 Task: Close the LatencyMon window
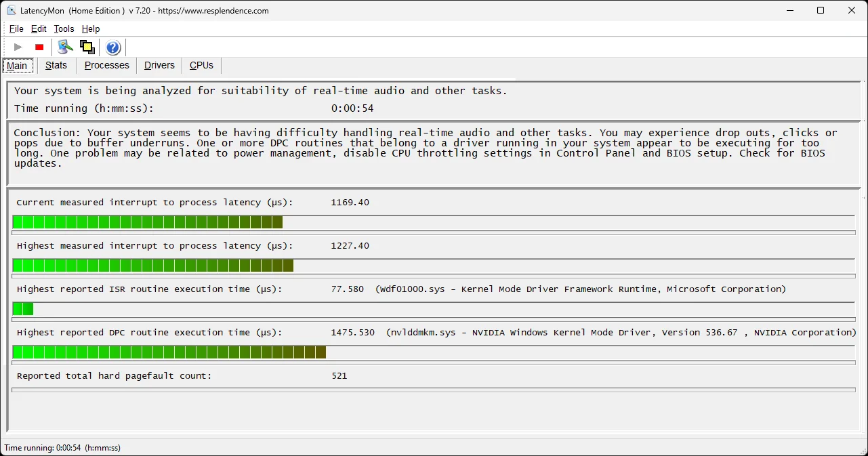tap(852, 11)
